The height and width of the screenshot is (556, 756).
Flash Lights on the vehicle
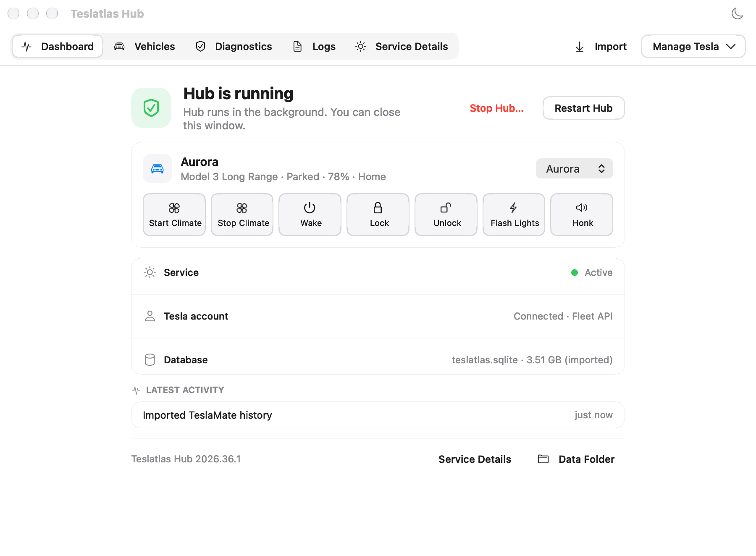514,215
